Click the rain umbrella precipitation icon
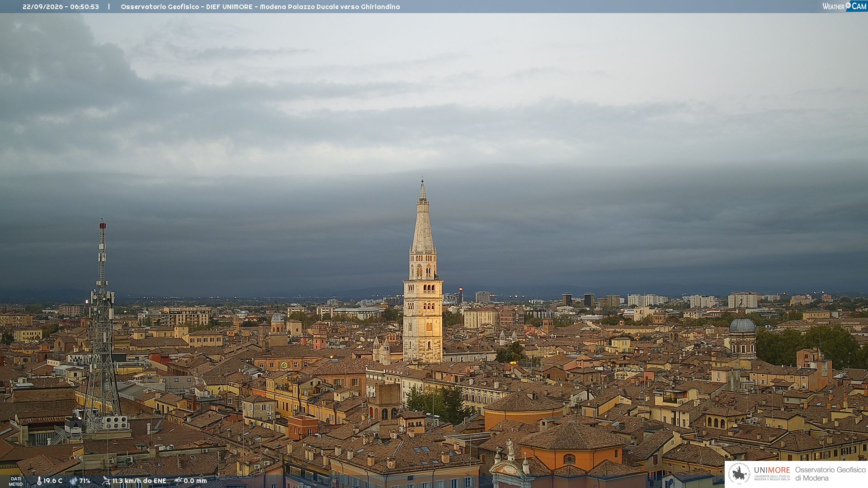The image size is (868, 488). 178,481
